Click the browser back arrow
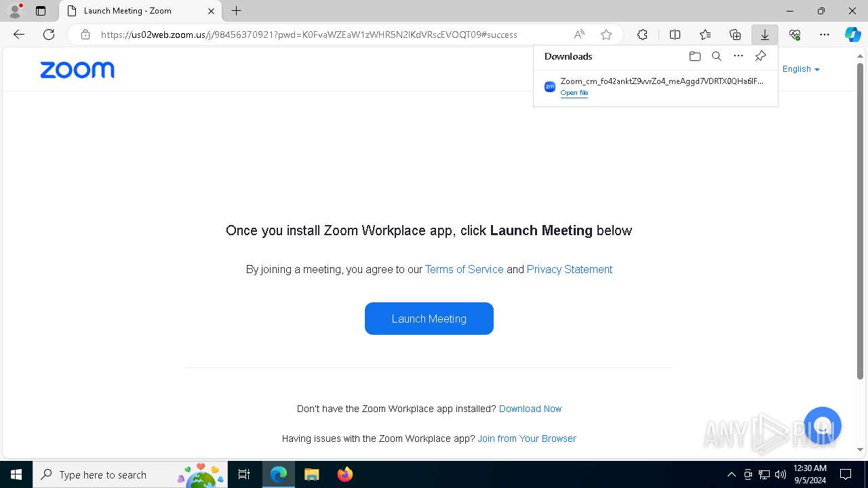Image resolution: width=868 pixels, height=488 pixels. click(x=19, y=35)
